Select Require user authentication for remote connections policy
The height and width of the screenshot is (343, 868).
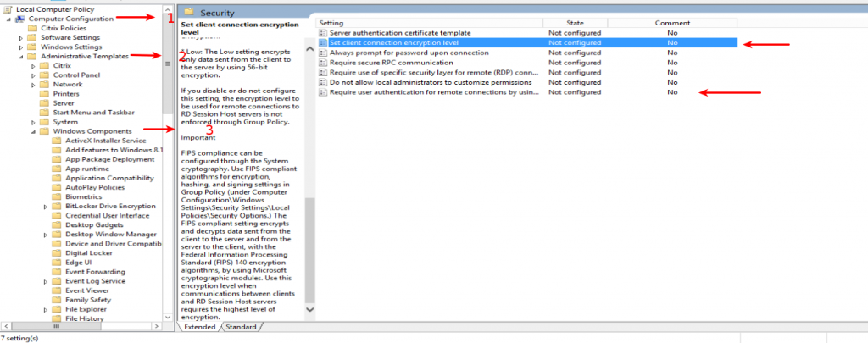tap(433, 92)
